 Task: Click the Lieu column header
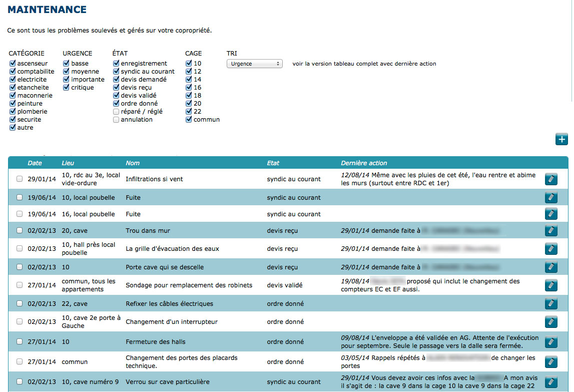pos(68,163)
